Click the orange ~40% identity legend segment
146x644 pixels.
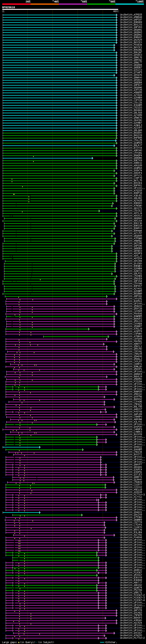(x=45, y=4)
